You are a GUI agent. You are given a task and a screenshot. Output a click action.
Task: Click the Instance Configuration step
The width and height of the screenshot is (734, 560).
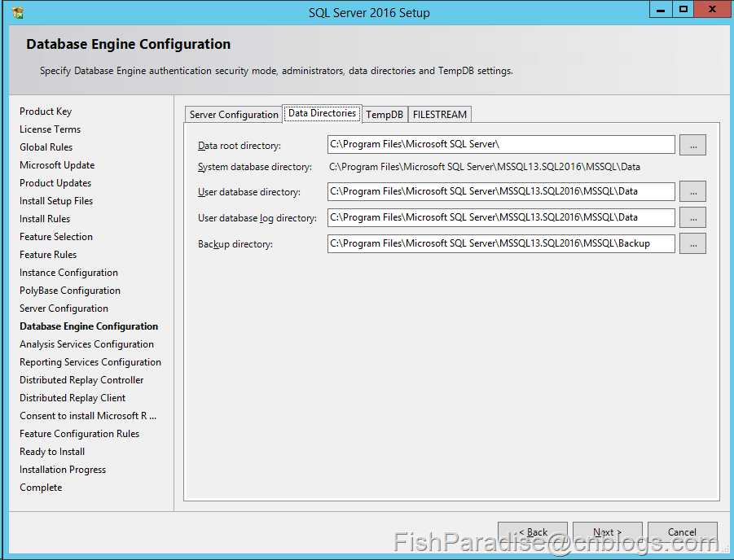pyautogui.click(x=68, y=273)
